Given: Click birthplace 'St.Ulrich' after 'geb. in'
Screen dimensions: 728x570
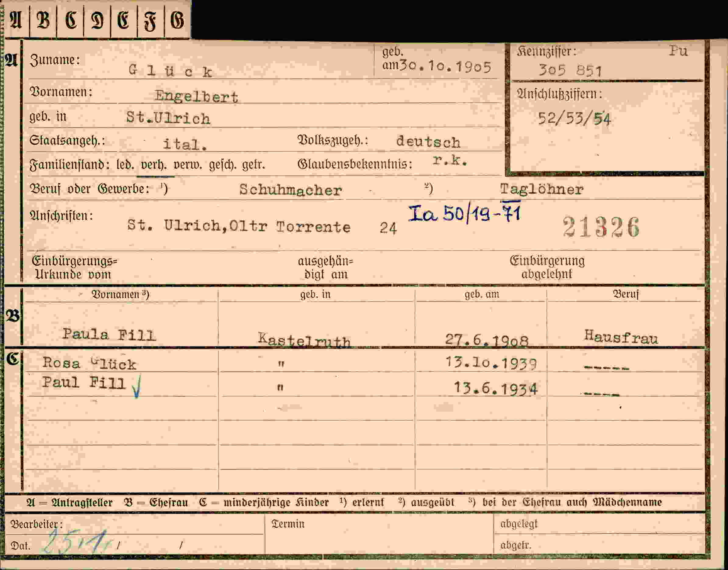Looking at the screenshot, I should (x=168, y=118).
